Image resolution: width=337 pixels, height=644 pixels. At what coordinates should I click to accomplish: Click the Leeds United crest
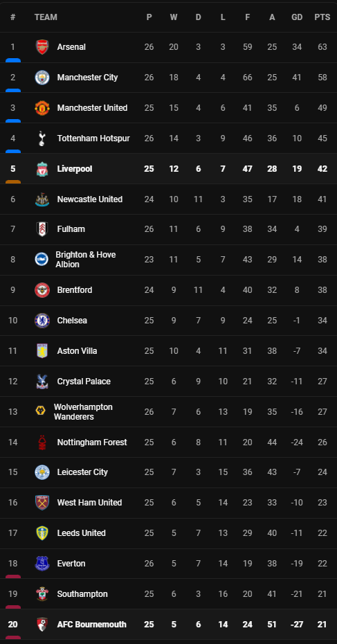[42, 533]
